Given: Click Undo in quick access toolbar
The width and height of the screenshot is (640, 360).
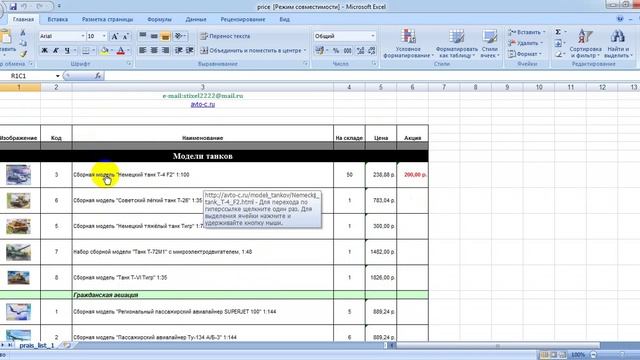Looking at the screenshot, I should tap(24, 7).
